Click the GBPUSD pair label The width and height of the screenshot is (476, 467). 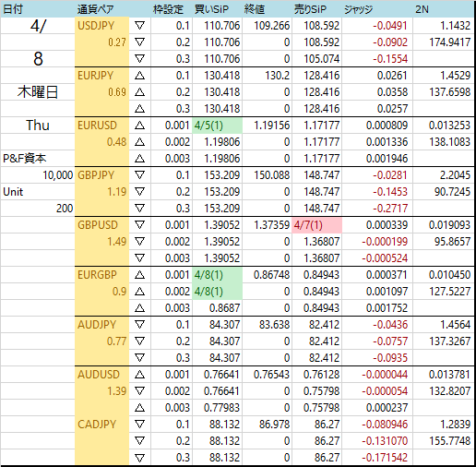click(x=98, y=225)
